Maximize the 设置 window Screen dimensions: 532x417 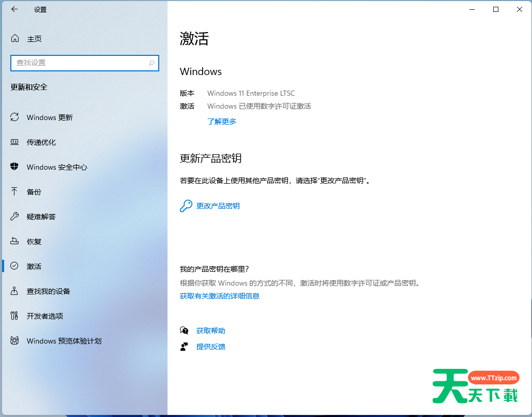[x=496, y=9]
